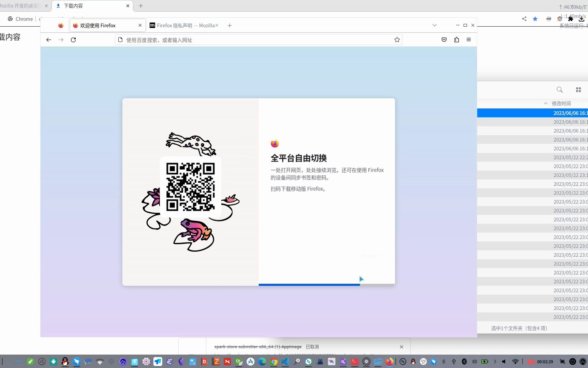Screen dimensions: 588x368
Task: Click the Firefox View pinned icon
Action: coord(61,26)
